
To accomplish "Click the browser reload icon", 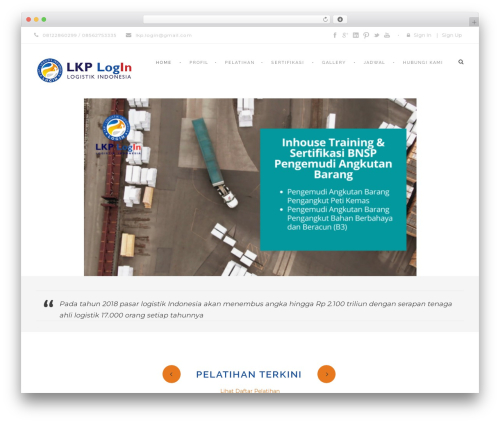I will [325, 20].
